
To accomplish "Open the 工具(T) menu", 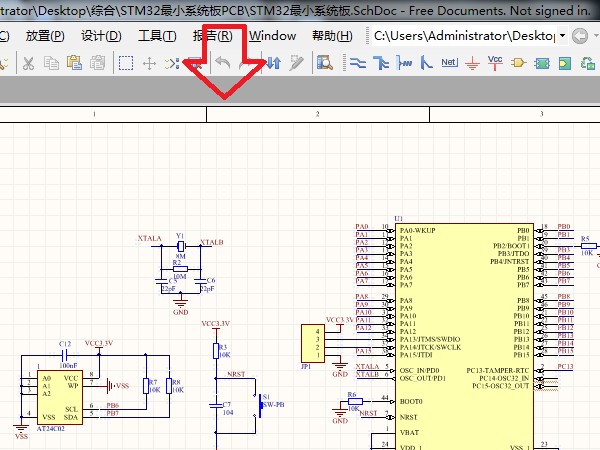I will tap(157, 36).
